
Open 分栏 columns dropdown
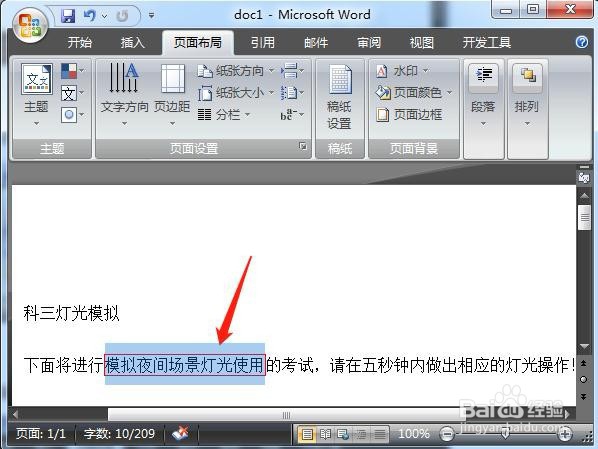tap(224, 114)
